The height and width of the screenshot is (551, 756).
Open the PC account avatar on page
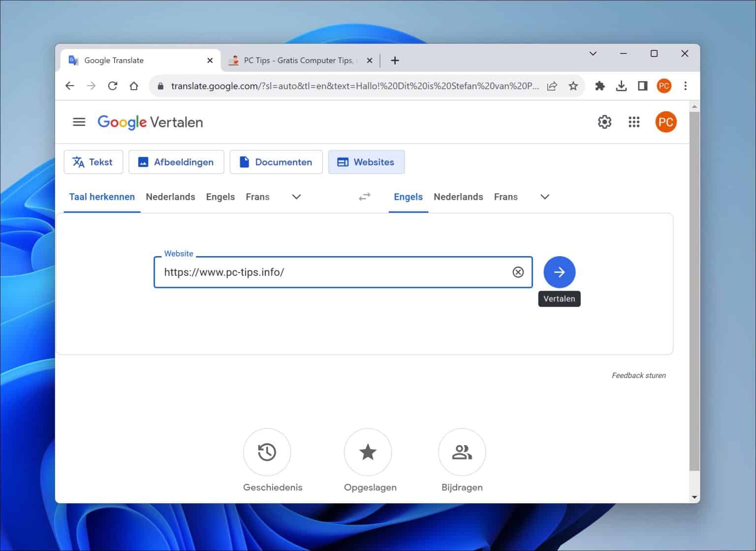coord(665,122)
